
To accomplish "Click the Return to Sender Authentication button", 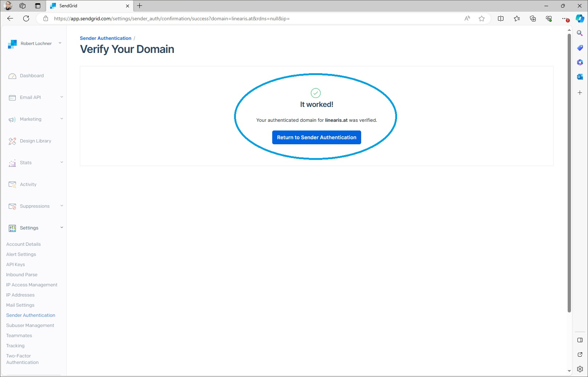I will coord(317,137).
